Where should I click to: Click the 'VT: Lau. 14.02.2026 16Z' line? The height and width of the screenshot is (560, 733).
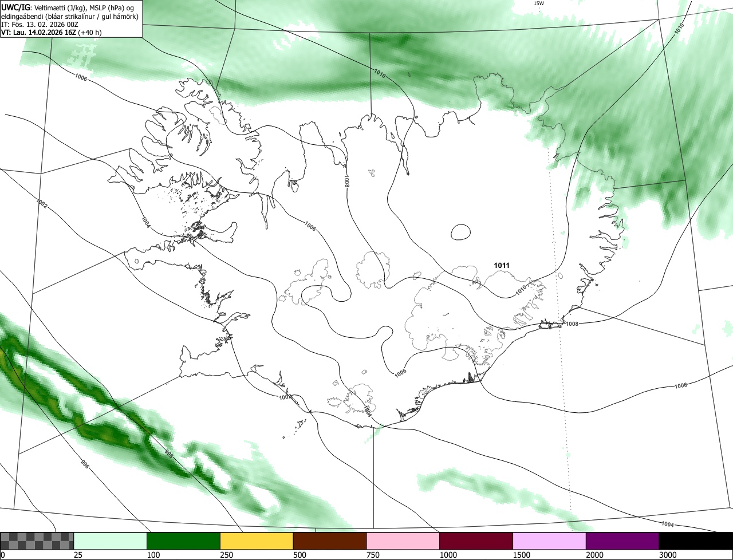coord(38,33)
